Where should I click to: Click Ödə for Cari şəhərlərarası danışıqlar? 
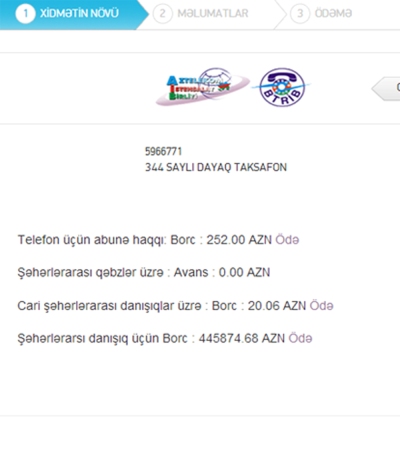321,306
